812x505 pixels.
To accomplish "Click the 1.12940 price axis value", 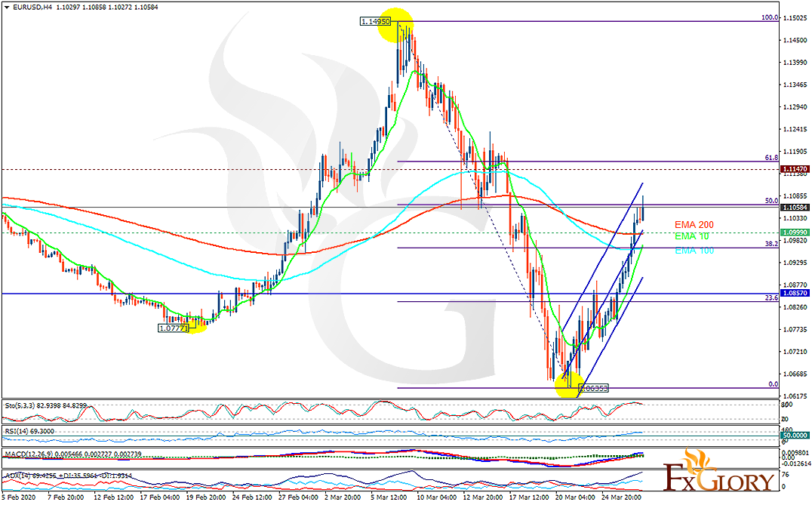I will (x=795, y=107).
